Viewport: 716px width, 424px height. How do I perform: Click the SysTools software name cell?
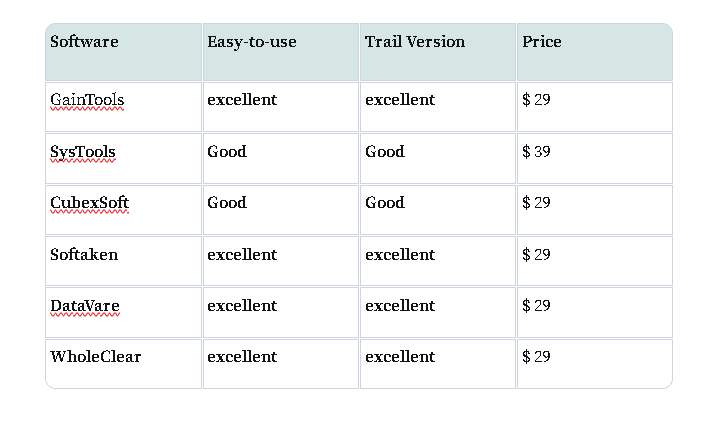coord(123,158)
